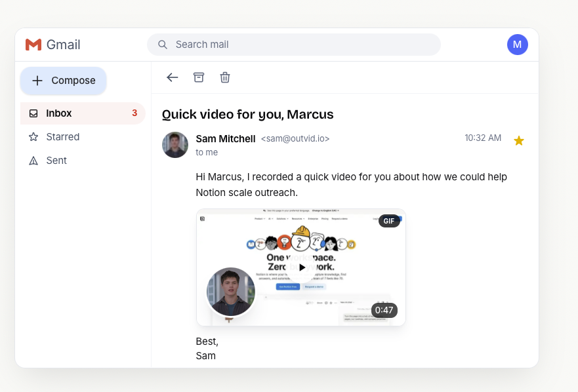
Task: Click the Gmail logo icon
Action: (33, 45)
